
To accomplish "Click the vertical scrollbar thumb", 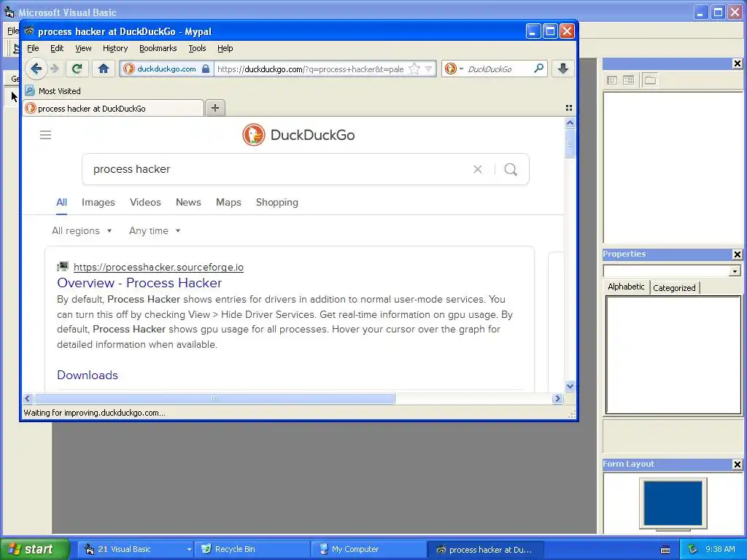I will [570, 143].
